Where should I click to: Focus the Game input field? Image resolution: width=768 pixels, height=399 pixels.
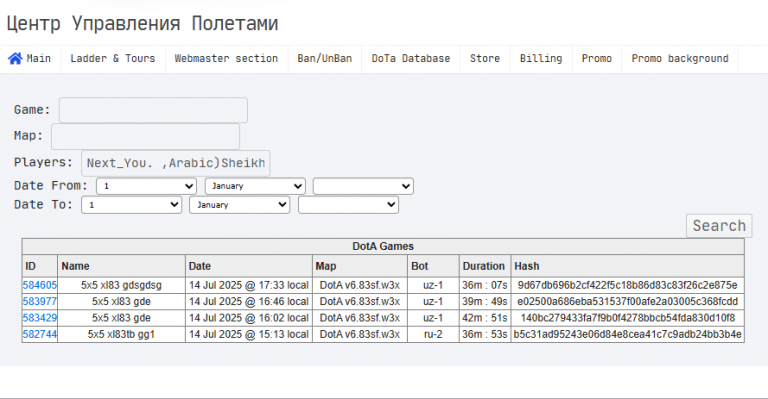point(153,110)
